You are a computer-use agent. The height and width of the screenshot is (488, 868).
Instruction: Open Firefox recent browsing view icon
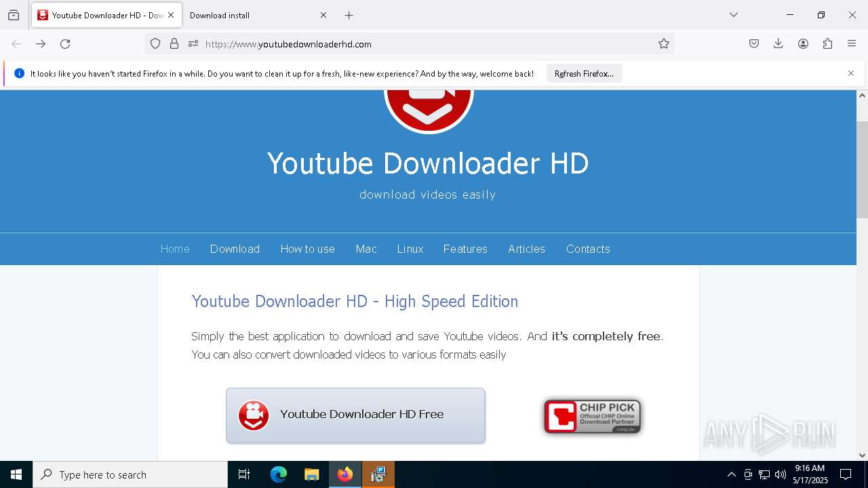(14, 15)
